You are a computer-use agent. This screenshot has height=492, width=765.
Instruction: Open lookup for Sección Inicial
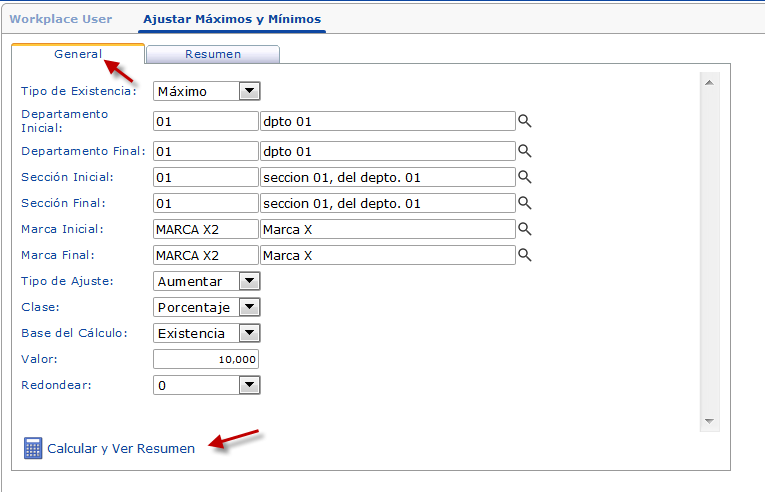(x=524, y=177)
